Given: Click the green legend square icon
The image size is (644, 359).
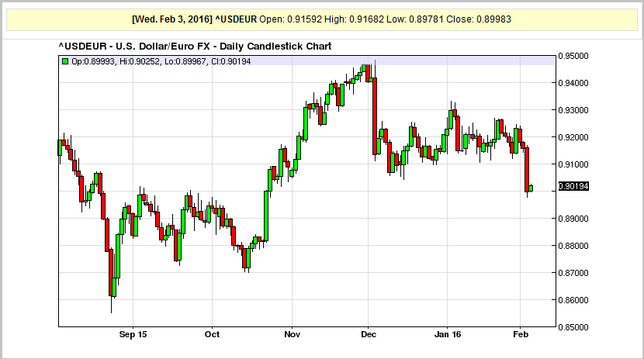Looking at the screenshot, I should (65, 61).
